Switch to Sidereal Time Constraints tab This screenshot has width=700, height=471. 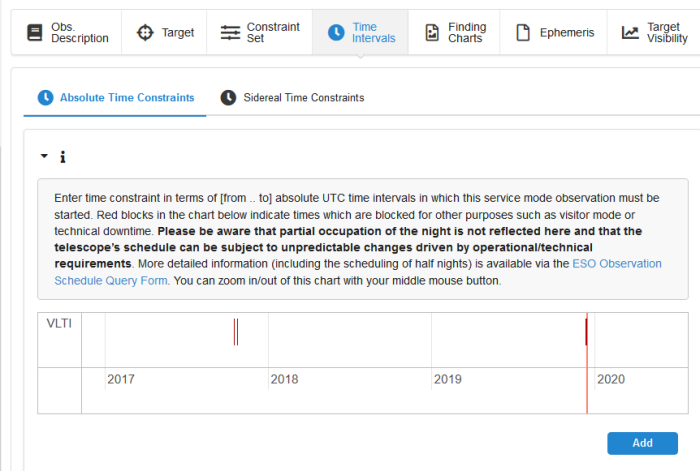[303, 98]
